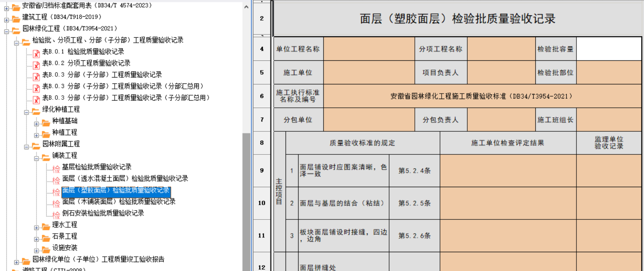
Task: Click the 分包单位 value cell
Action: 369,120
